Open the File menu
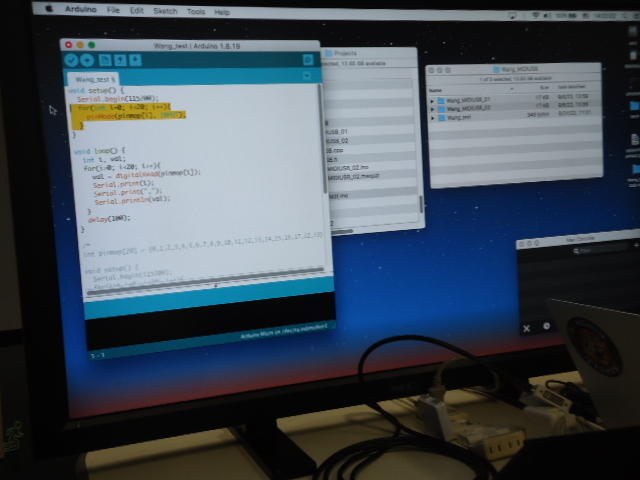Image resolution: width=640 pixels, height=480 pixels. (x=113, y=10)
